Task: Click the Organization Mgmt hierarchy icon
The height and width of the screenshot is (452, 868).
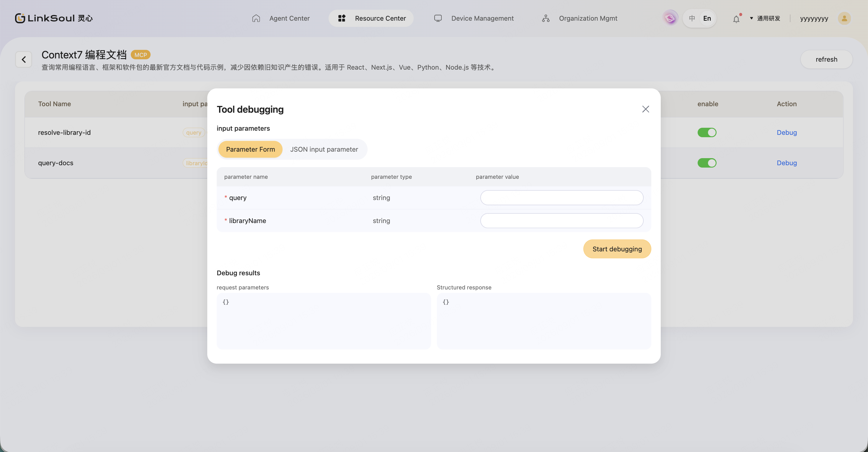Action: point(546,18)
